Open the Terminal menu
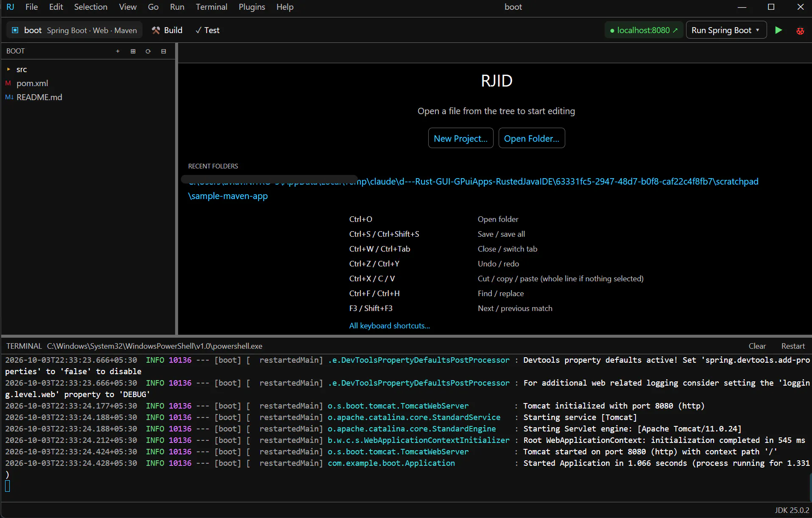Viewport: 812px width, 518px height. coord(212,7)
